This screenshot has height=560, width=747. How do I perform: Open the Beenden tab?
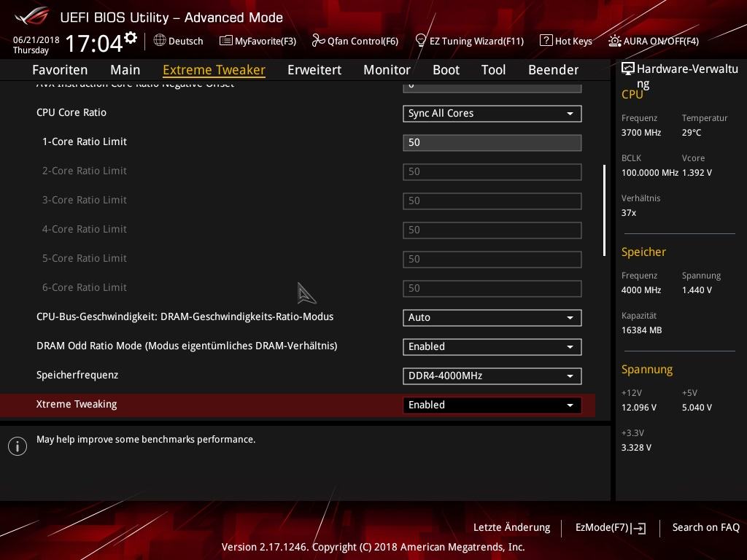coord(553,69)
